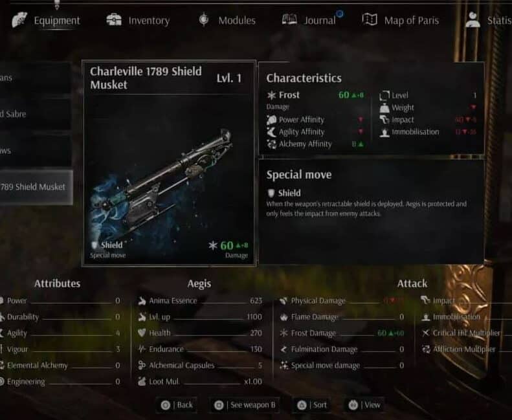The image size is (512, 420).
Task: Click the Loot Mul. icon
Action: tap(142, 381)
